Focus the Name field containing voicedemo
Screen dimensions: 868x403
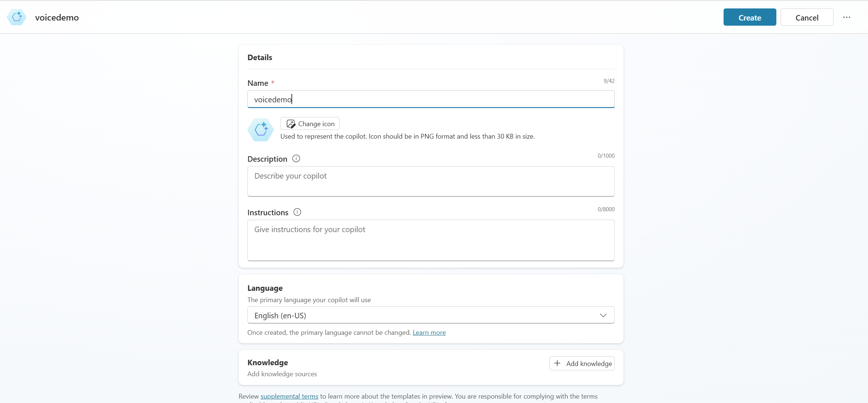tap(431, 99)
